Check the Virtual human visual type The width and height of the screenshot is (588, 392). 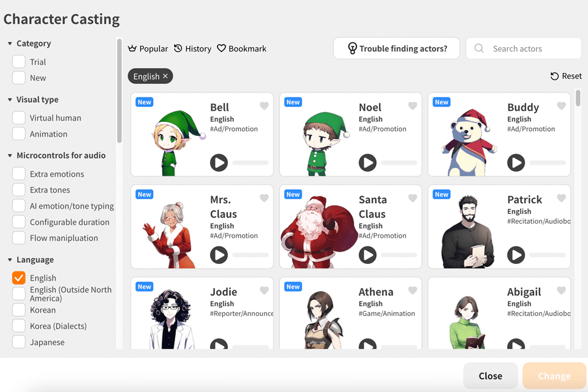19,118
